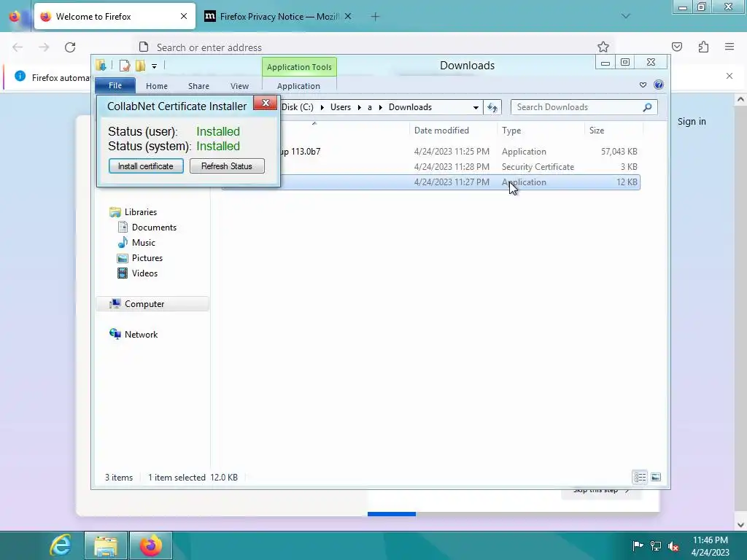
Task: Switch to details view layout icon
Action: point(640,477)
